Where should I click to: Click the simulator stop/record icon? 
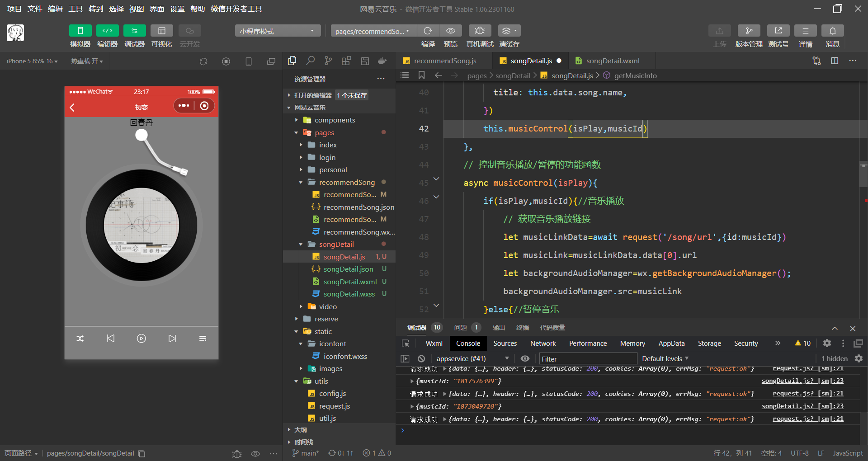click(226, 61)
